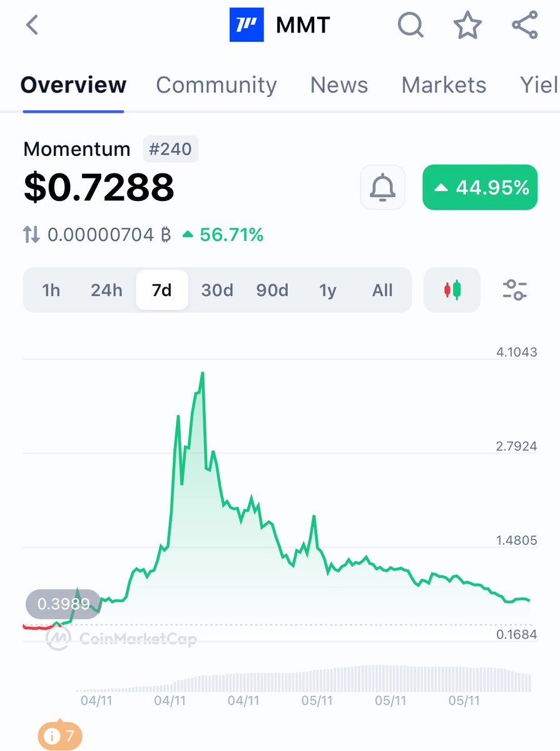560x751 pixels.
Task: Tap the BTC swap arrows icon
Action: [31, 235]
